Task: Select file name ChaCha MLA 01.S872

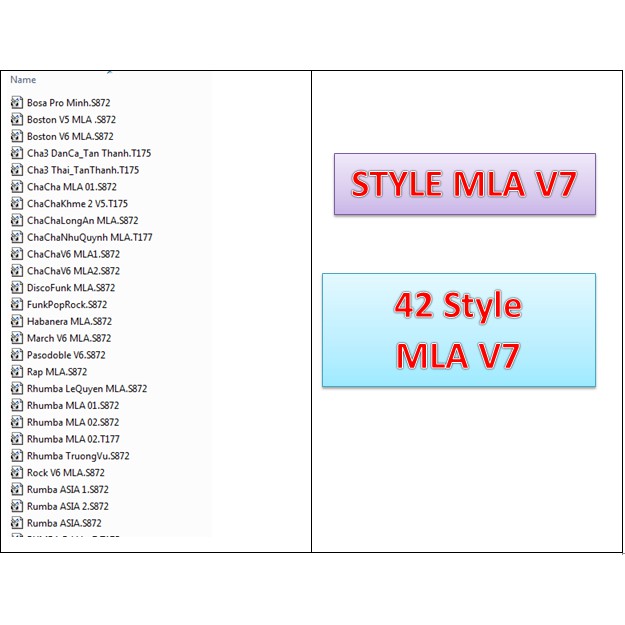Action: pos(72,187)
